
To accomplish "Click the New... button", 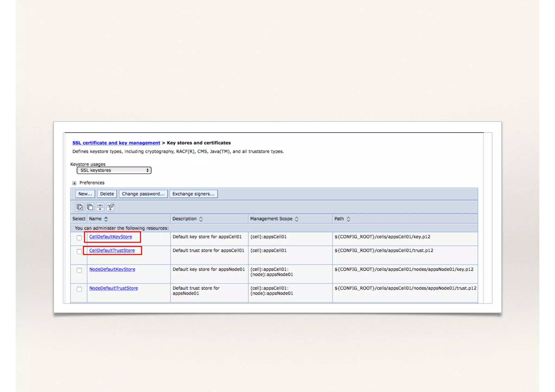I will click(x=85, y=194).
